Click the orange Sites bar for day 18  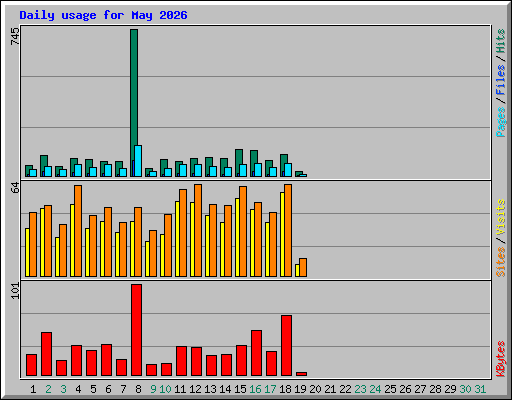coord(288,230)
